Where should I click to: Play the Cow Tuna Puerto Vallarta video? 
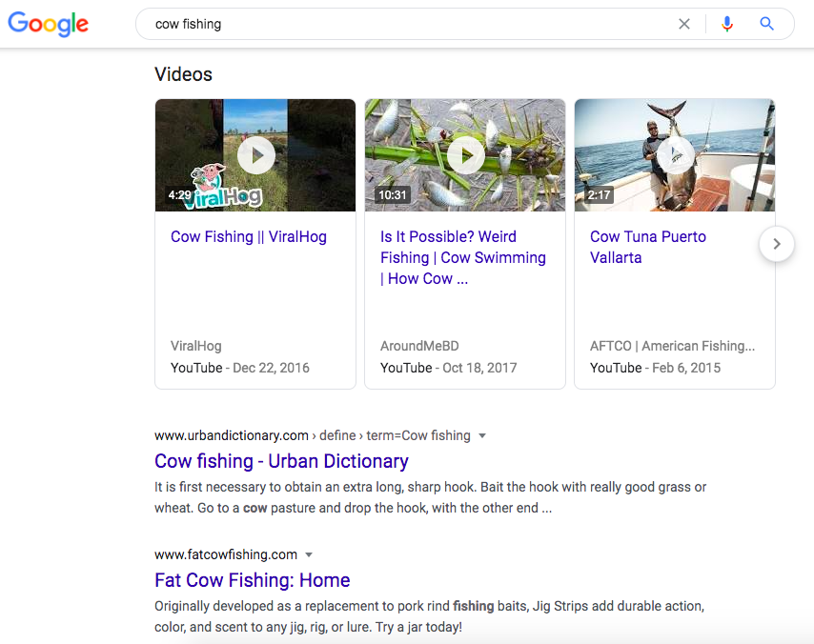coord(676,155)
